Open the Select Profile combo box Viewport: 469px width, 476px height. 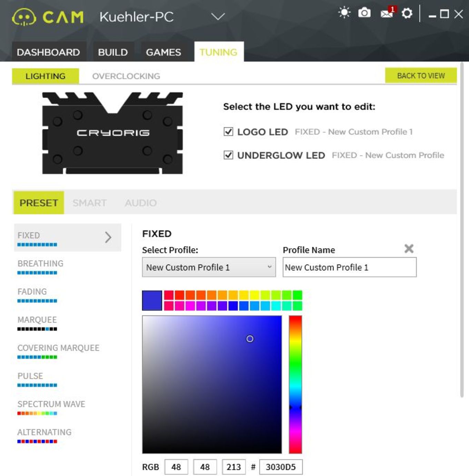pyautogui.click(x=209, y=267)
